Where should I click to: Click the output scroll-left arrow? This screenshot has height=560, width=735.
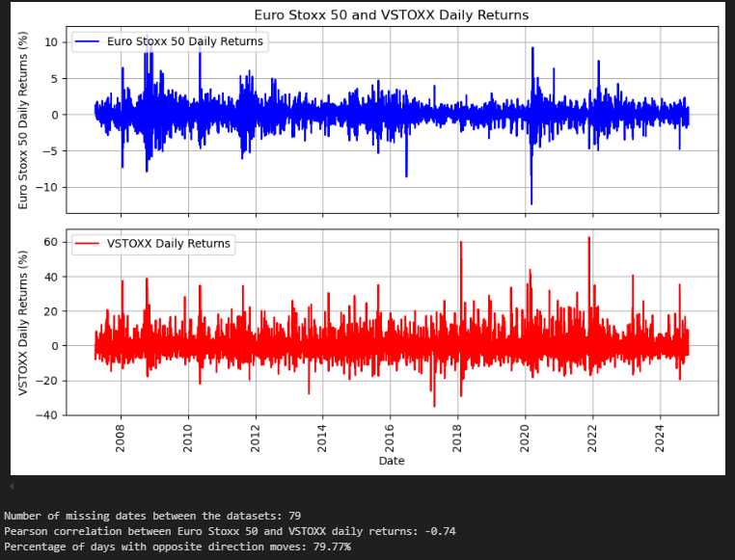(x=12, y=487)
